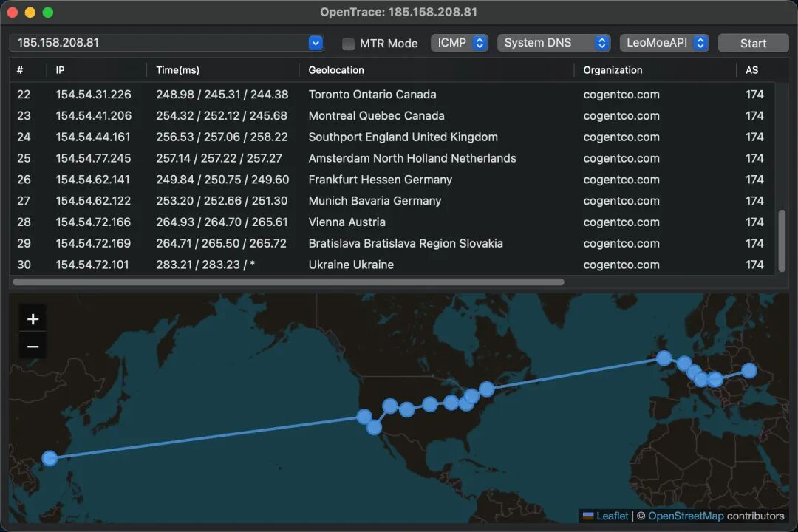Image resolution: width=798 pixels, height=532 pixels.
Task: Click inside the IP address input field
Action: point(148,43)
